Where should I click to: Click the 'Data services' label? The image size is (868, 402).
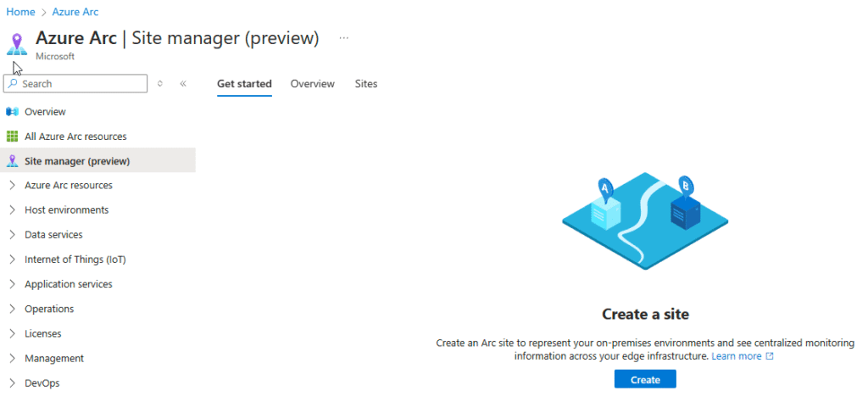[x=53, y=235]
